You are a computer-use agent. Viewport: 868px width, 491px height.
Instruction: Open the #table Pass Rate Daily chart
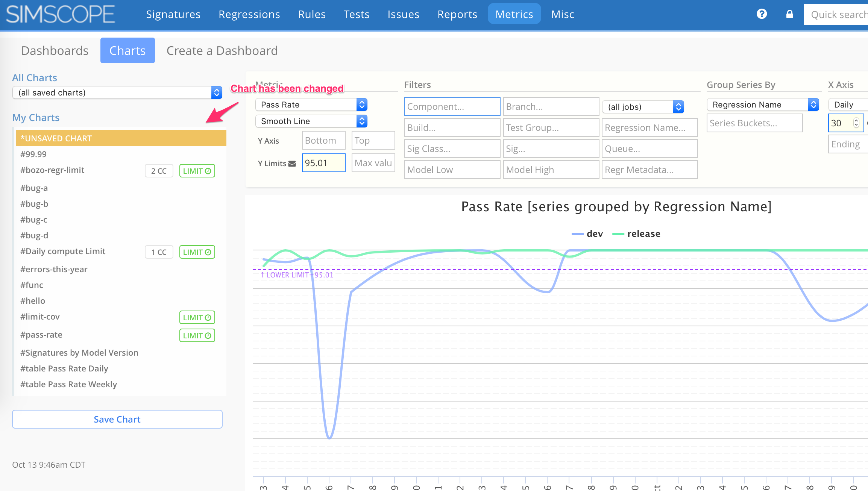(x=64, y=368)
